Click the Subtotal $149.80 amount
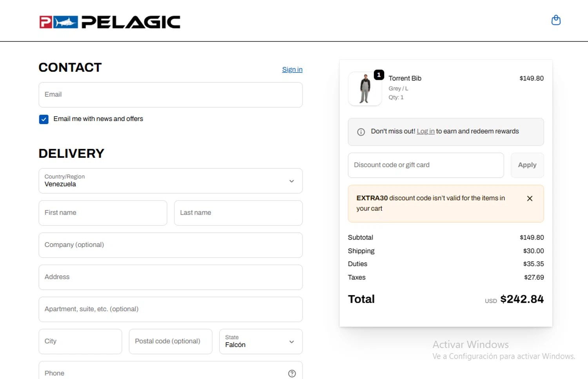The image size is (588, 379). pos(532,237)
